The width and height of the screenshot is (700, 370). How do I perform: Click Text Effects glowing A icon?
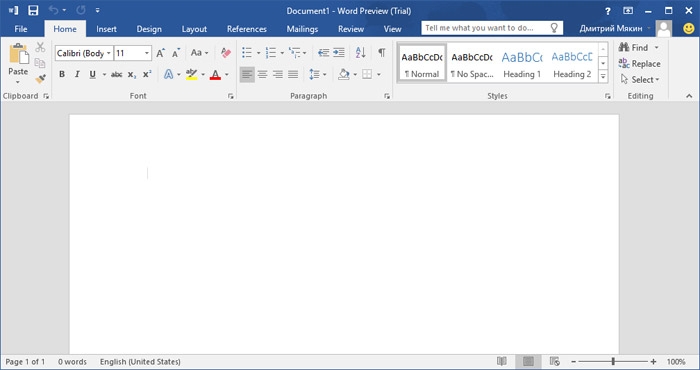pos(168,74)
